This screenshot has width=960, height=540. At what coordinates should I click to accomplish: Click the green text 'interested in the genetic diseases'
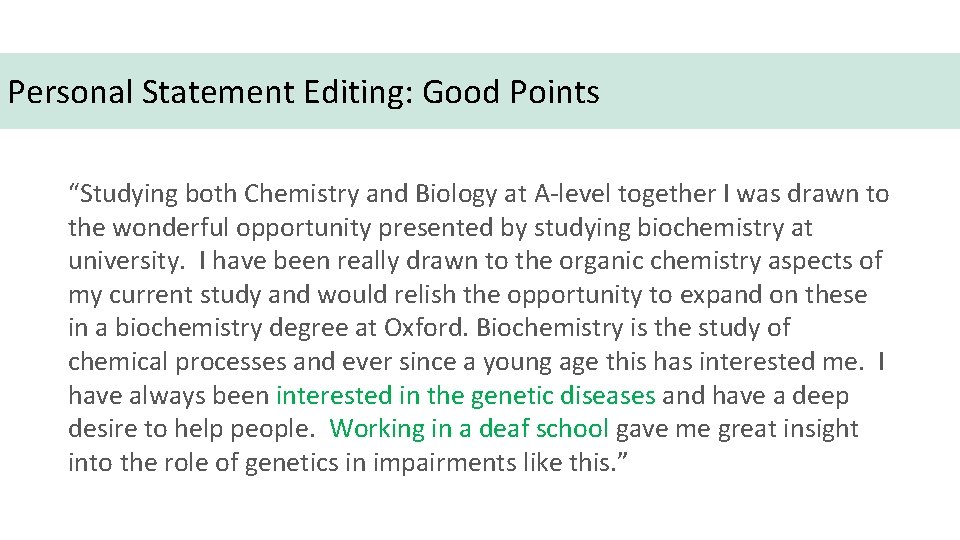(465, 396)
